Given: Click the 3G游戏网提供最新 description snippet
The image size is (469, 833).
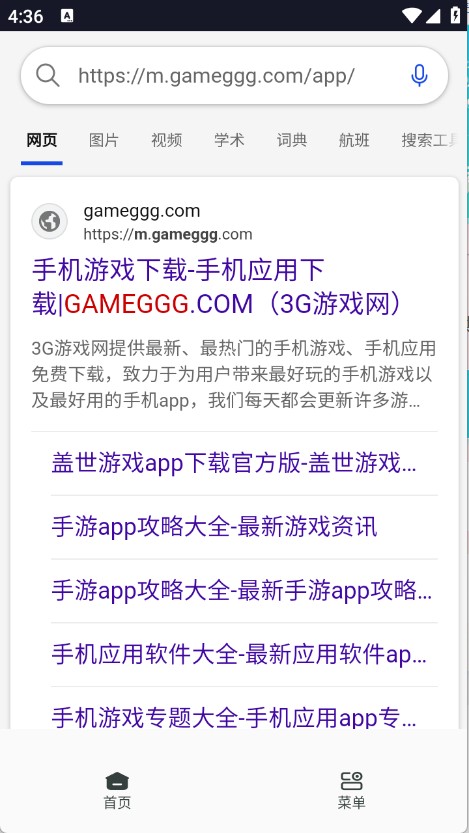Looking at the screenshot, I should pos(234,375).
